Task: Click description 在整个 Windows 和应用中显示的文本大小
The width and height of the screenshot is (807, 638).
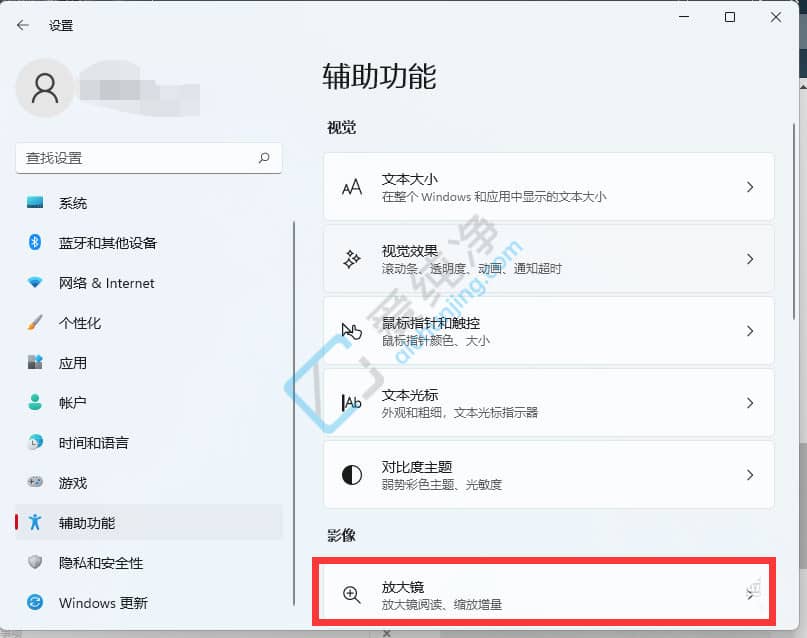Action: pos(494,197)
